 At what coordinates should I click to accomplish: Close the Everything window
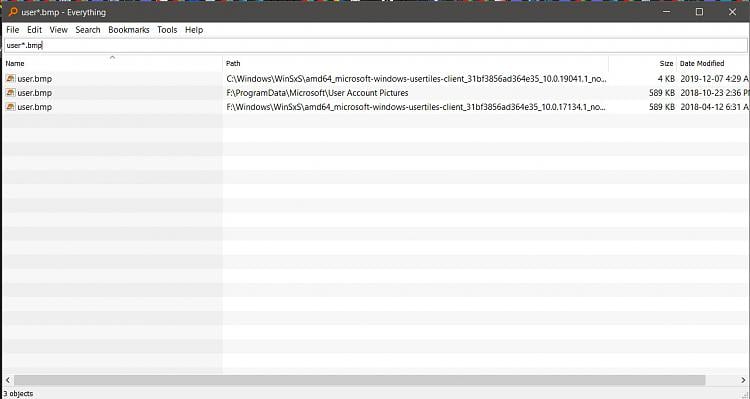(x=732, y=12)
